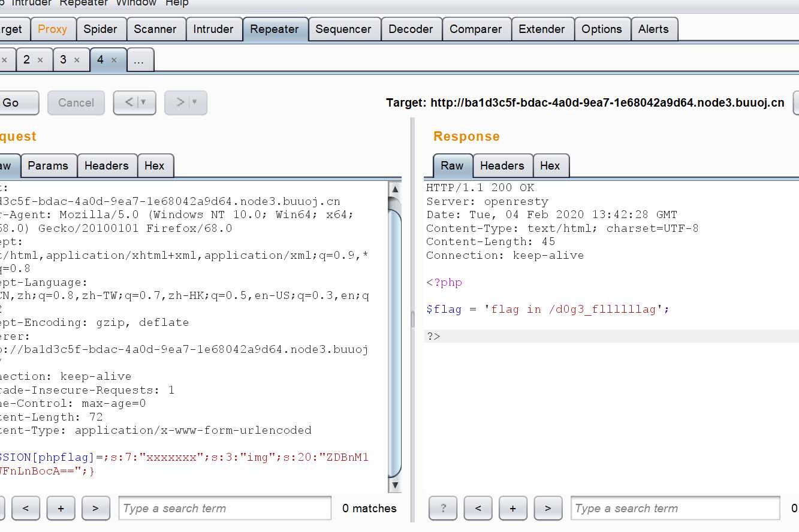This screenshot has height=532, width=799.
Task: Click the Target host URL text
Action: (x=607, y=103)
